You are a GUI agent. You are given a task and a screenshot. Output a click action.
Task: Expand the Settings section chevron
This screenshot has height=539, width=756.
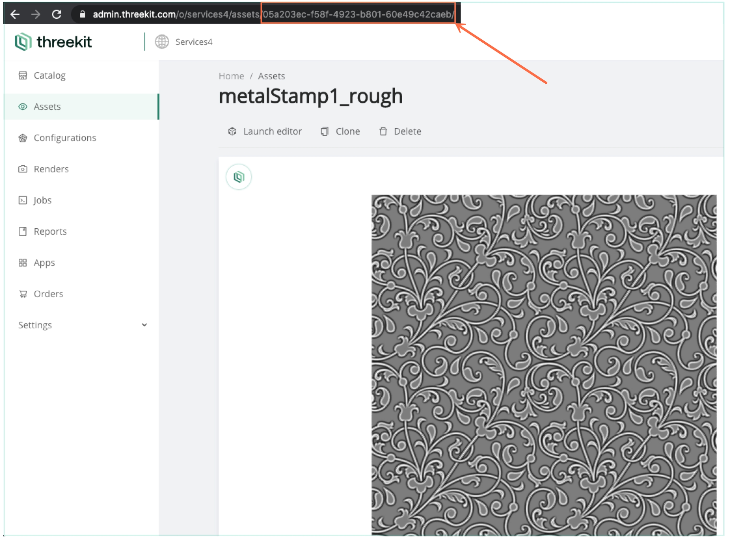[x=144, y=325]
